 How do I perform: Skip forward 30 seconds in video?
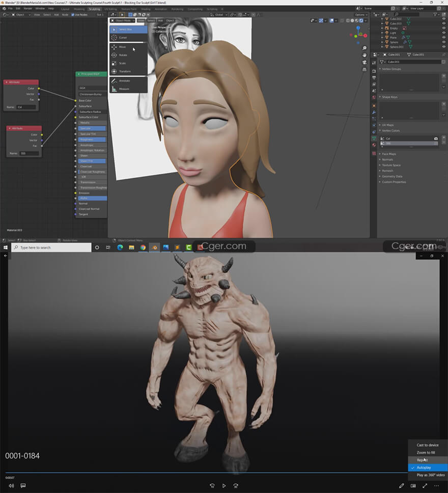(236, 486)
